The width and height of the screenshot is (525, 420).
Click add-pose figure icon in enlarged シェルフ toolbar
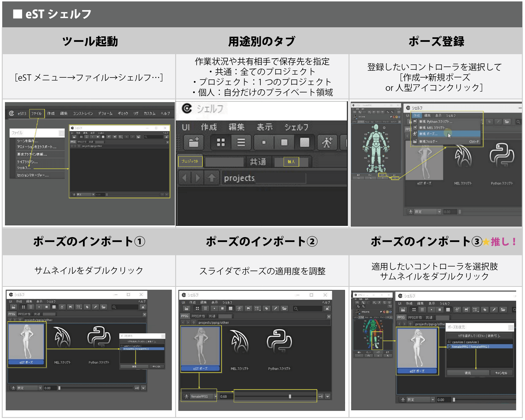coord(327,142)
